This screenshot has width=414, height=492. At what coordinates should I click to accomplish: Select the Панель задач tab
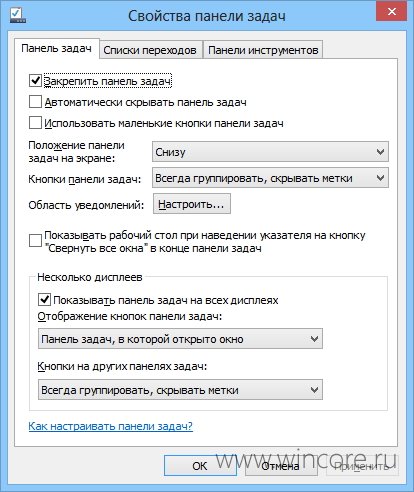[57, 48]
